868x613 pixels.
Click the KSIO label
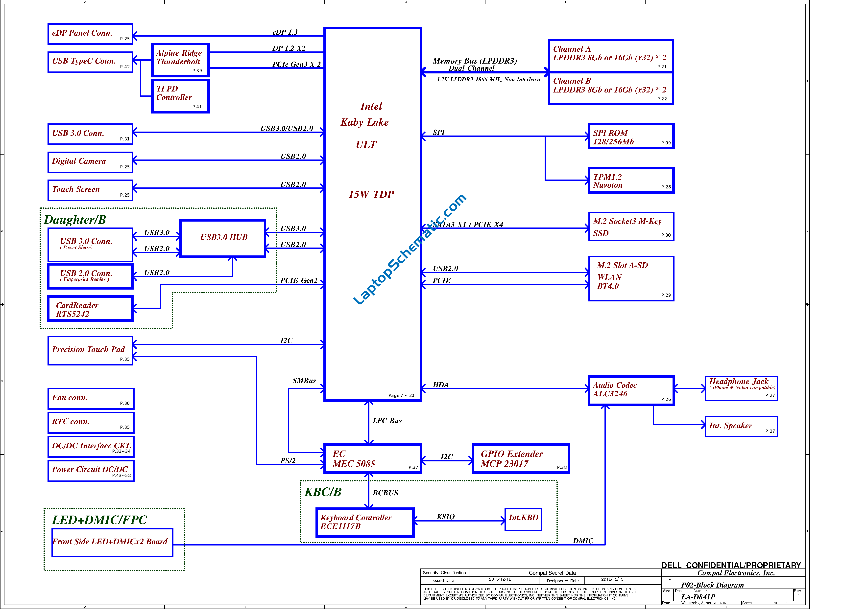coord(446,517)
